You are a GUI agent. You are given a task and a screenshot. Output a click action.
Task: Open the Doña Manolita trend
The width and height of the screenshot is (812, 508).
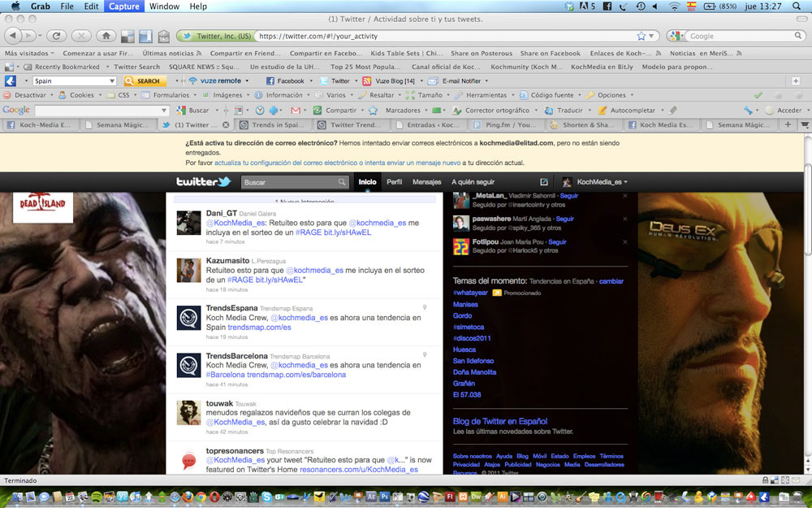[474, 372]
